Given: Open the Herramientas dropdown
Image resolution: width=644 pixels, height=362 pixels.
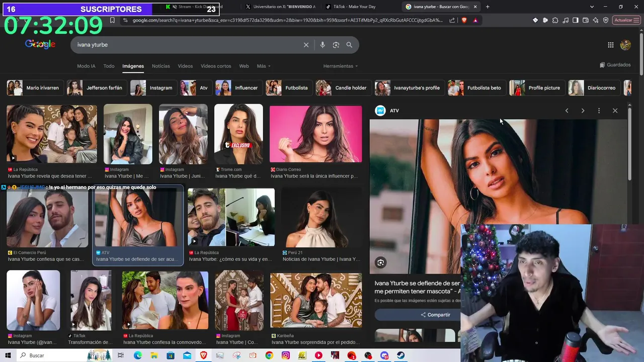Looking at the screenshot, I should point(341,66).
